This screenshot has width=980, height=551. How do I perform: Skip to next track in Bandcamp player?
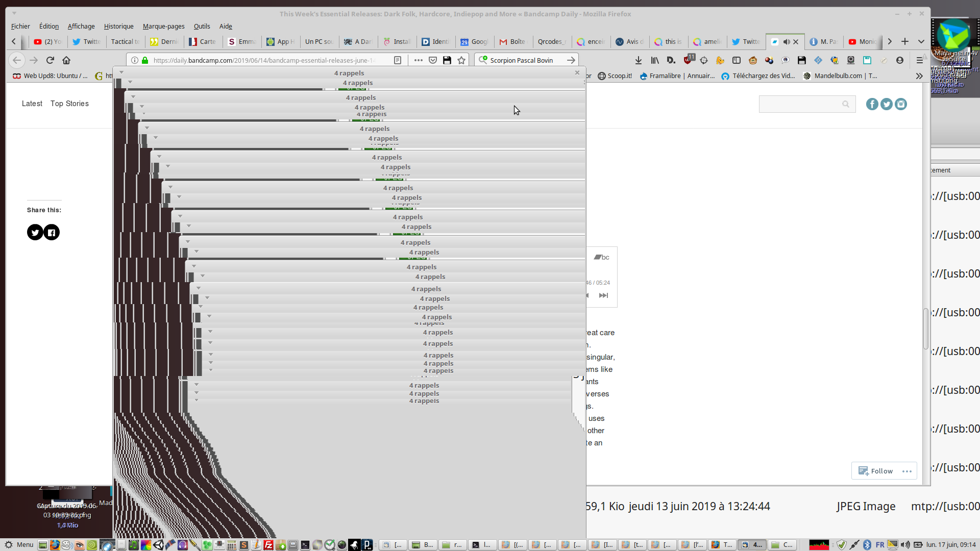(603, 295)
